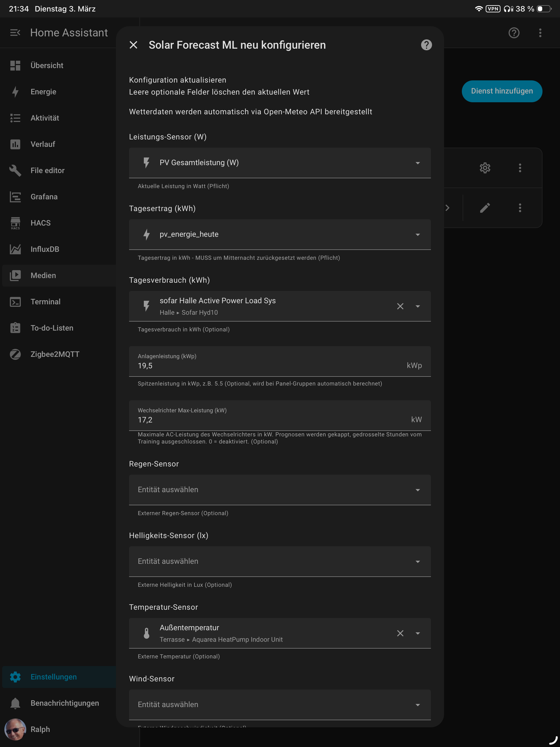Open the Regen-Sensor entity dropdown
The height and width of the screenshot is (747, 560).
coord(280,490)
